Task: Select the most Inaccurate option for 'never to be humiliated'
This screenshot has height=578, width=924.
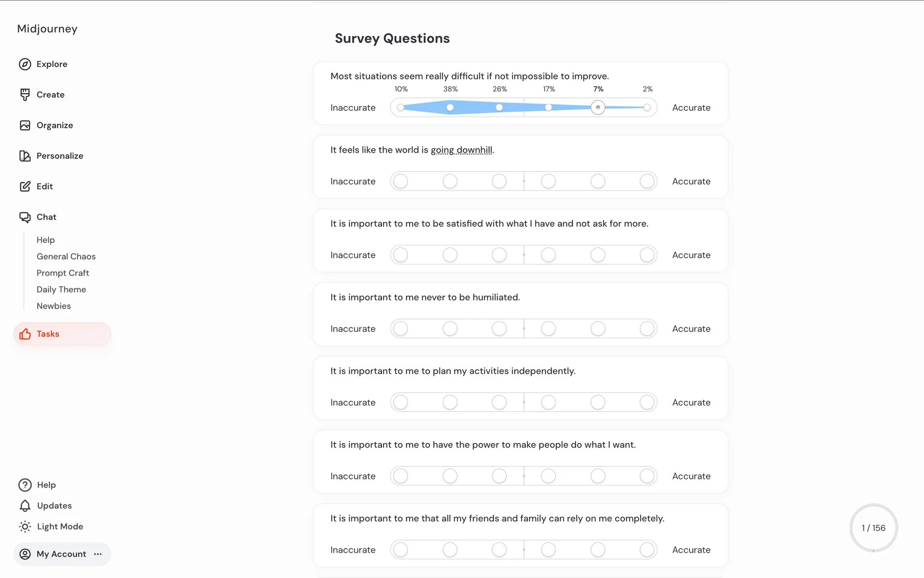Action: pos(400,329)
